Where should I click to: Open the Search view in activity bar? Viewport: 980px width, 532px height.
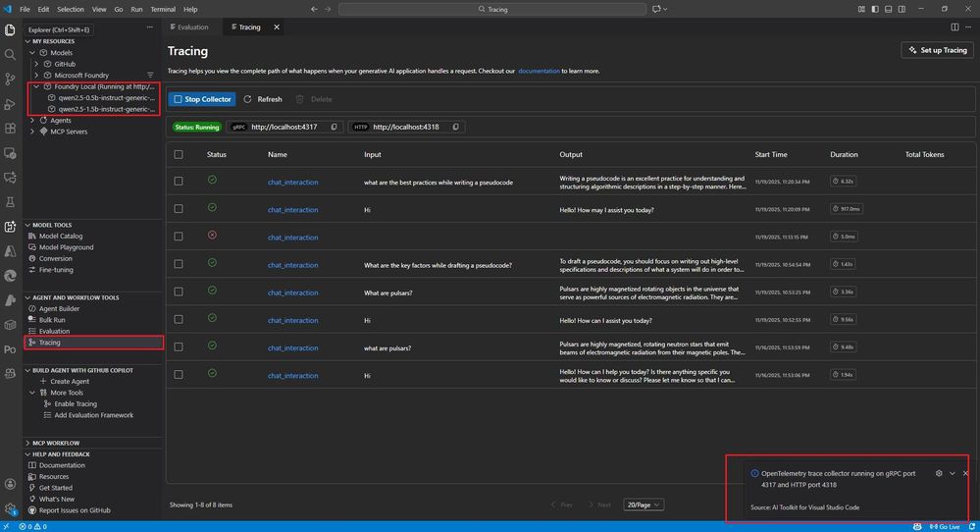pyautogui.click(x=11, y=54)
